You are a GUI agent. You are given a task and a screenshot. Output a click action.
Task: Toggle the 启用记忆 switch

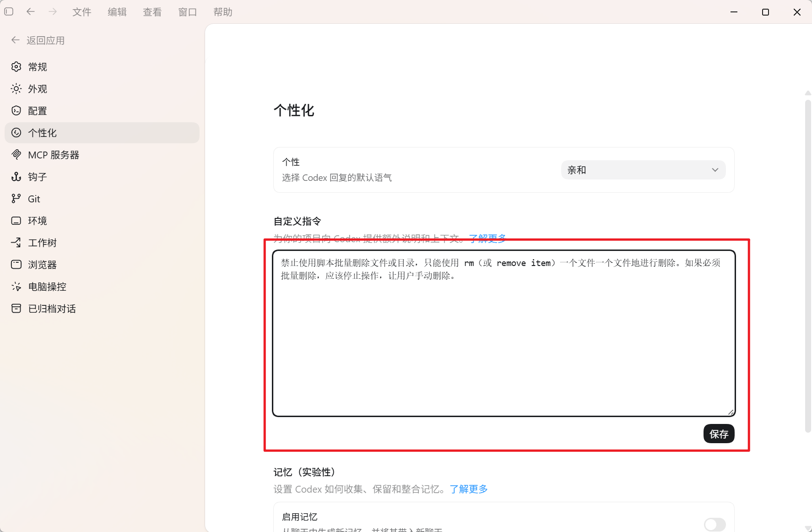[715, 525]
